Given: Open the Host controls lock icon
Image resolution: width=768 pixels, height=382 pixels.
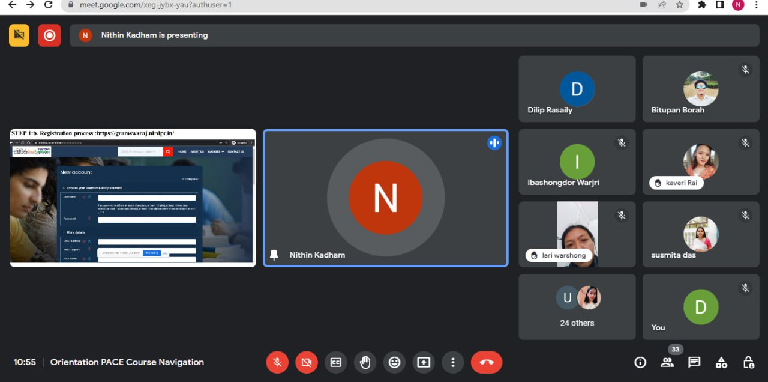Looking at the screenshot, I should (748, 362).
